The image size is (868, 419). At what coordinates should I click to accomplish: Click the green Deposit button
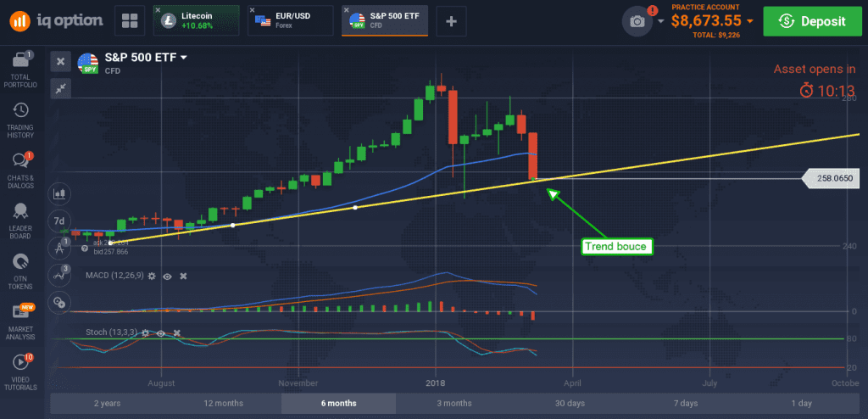click(x=814, y=21)
